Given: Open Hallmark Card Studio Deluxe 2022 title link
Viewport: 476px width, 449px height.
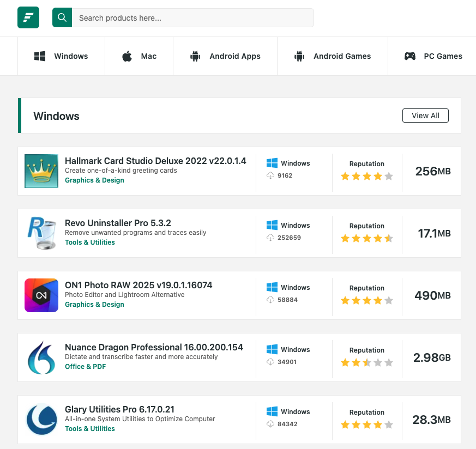Looking at the screenshot, I should (155, 161).
